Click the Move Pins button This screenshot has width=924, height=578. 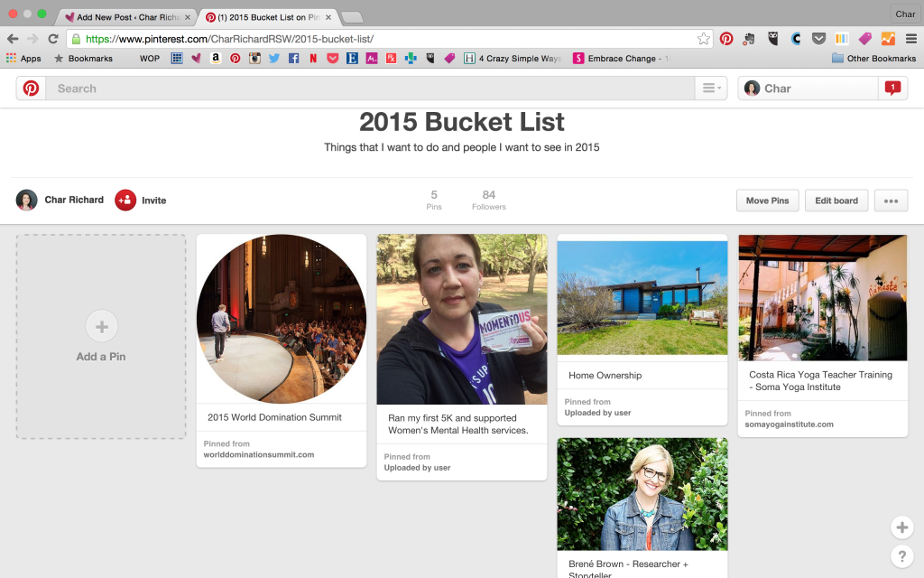coord(767,200)
